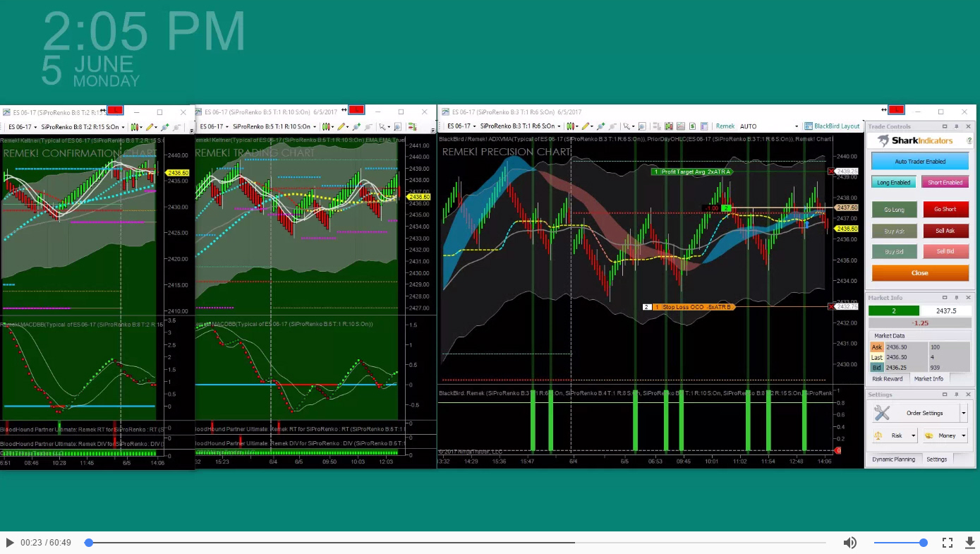Viewport: 980px width, 554px height.
Task: Click Sell Bid button
Action: click(945, 251)
